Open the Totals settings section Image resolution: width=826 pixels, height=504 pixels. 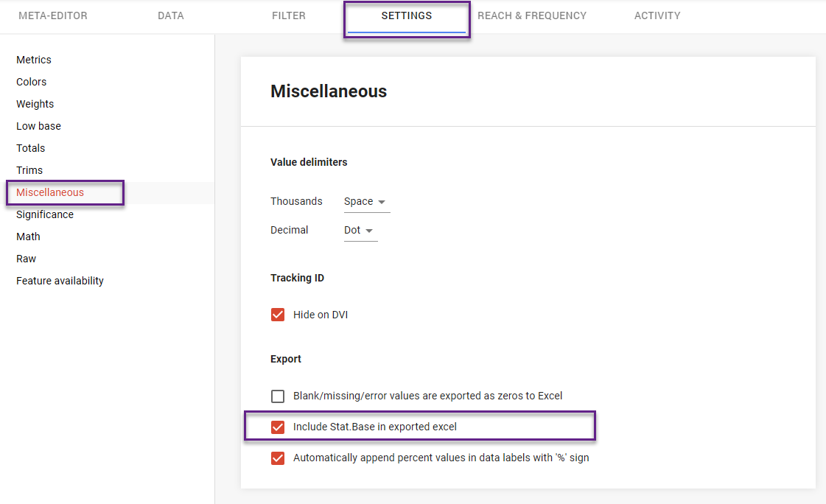click(x=30, y=148)
